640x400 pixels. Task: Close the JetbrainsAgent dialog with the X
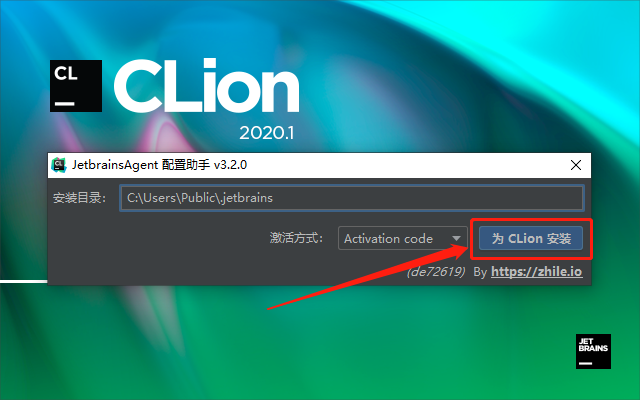tap(576, 165)
